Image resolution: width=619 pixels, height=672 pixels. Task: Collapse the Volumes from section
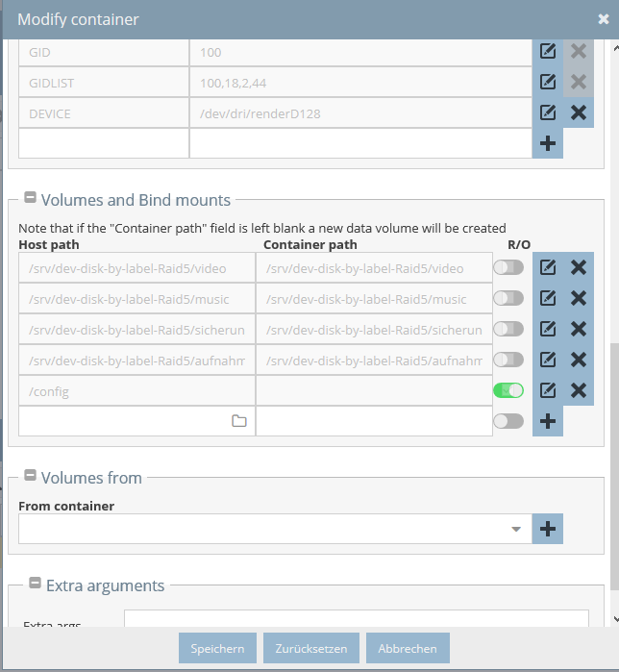point(30,475)
